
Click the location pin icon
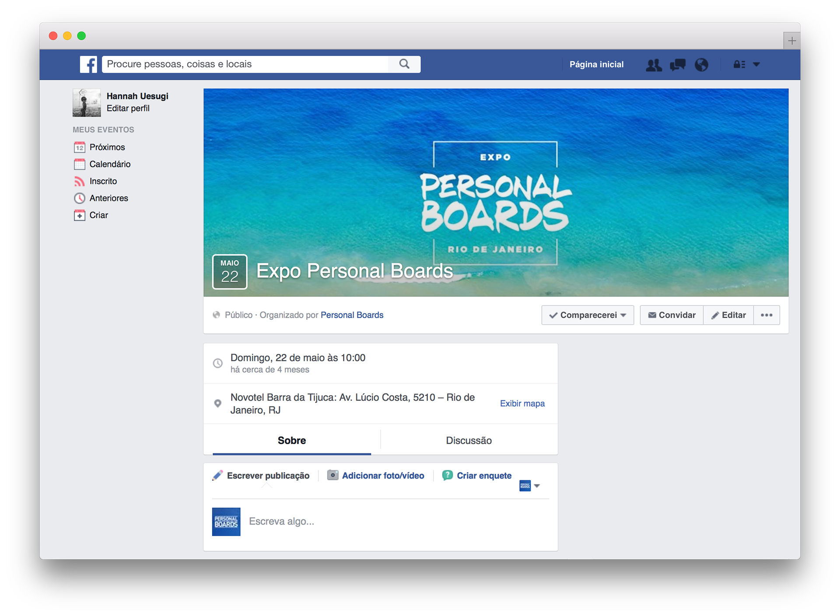click(217, 403)
